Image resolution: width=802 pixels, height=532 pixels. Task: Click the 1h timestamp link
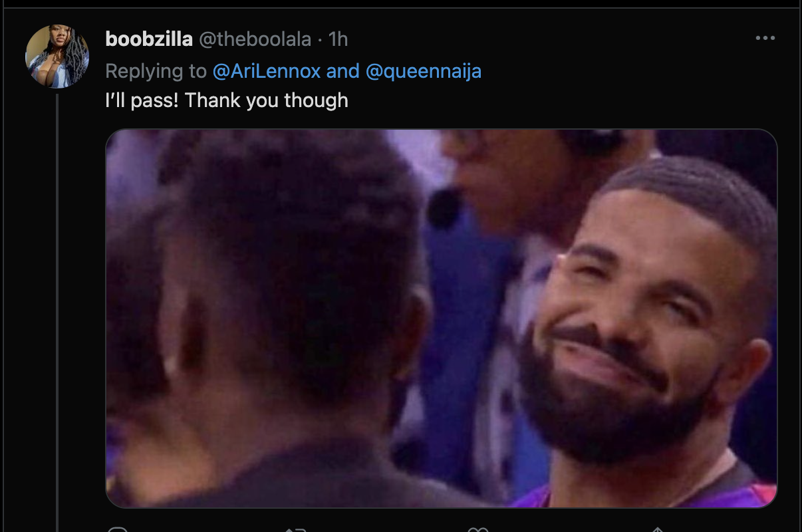338,39
